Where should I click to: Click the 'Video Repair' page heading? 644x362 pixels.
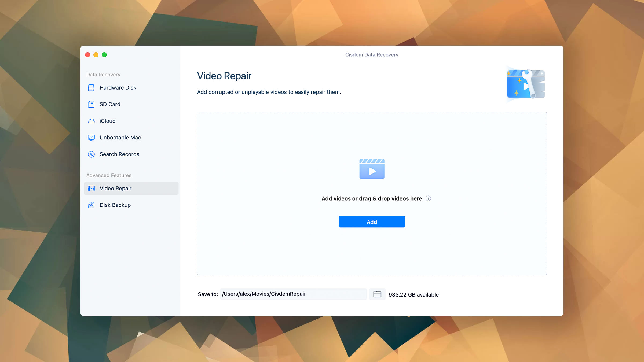click(x=224, y=76)
